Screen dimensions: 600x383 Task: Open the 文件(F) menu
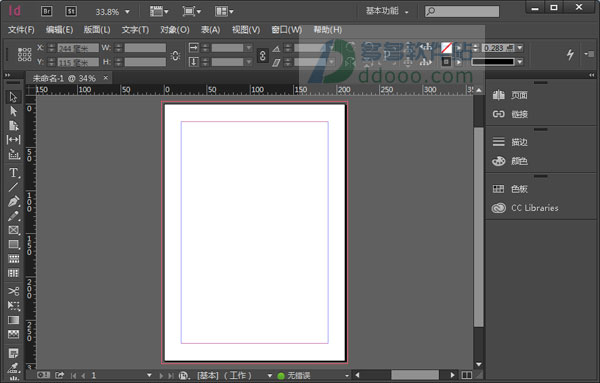click(x=21, y=30)
